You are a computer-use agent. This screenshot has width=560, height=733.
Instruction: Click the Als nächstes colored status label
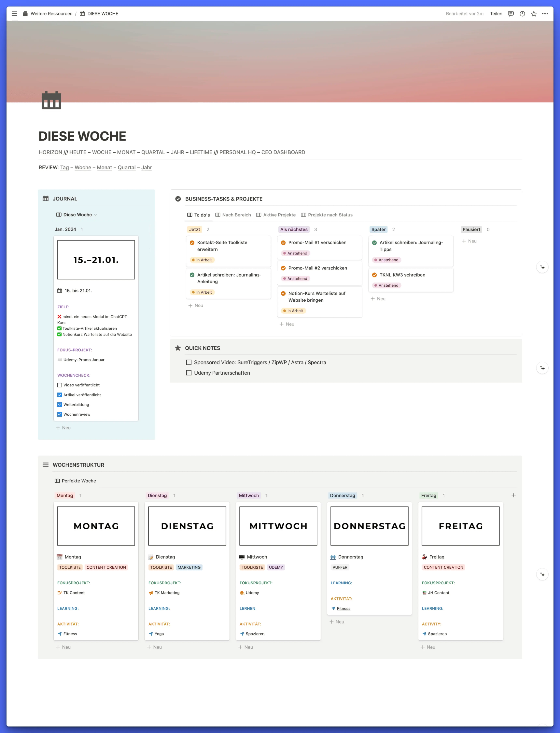[294, 230]
